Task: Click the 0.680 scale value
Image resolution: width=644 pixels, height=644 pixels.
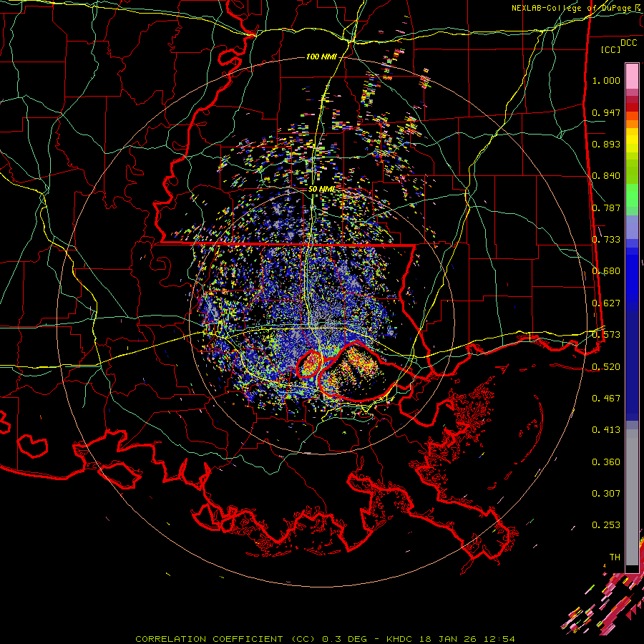Action: (x=606, y=271)
